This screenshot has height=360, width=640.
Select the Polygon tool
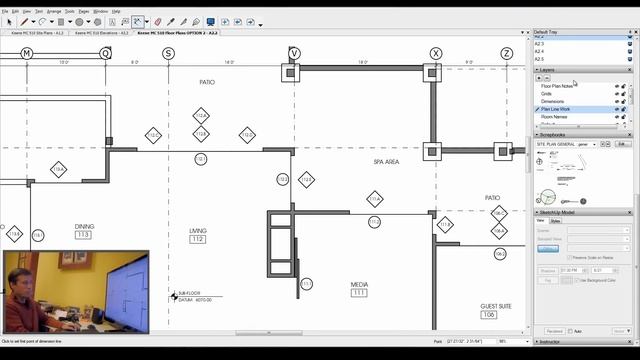(98, 22)
